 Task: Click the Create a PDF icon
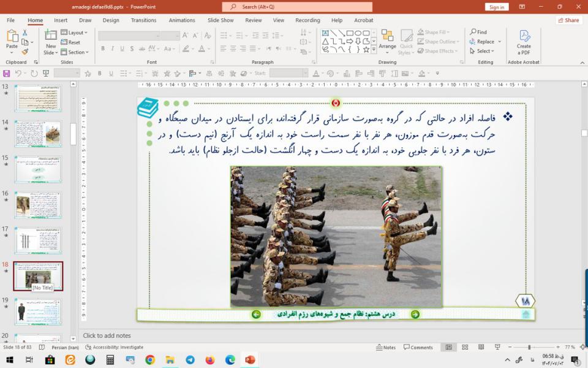tap(524, 40)
